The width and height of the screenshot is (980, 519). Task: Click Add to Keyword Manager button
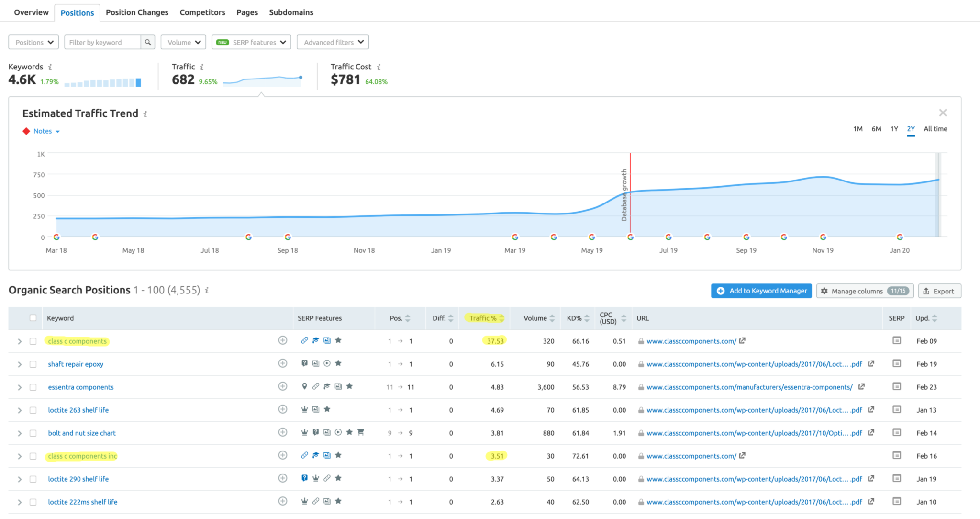[761, 291]
